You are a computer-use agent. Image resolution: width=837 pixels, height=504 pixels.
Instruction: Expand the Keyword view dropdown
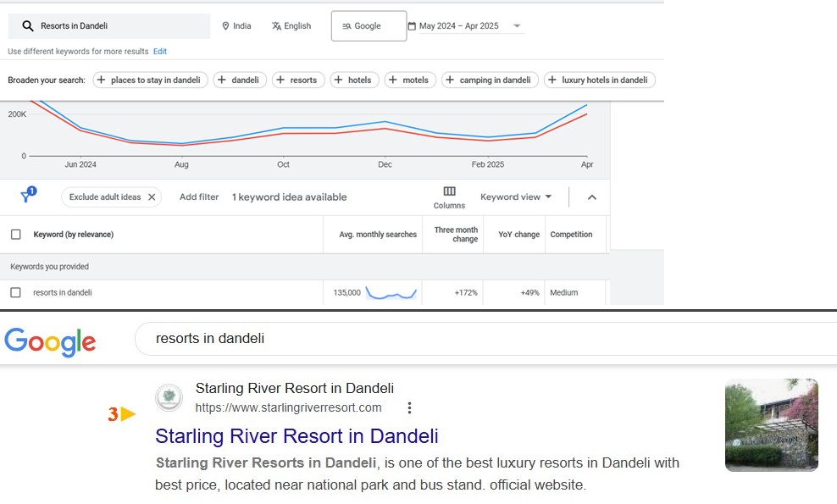[x=516, y=197]
